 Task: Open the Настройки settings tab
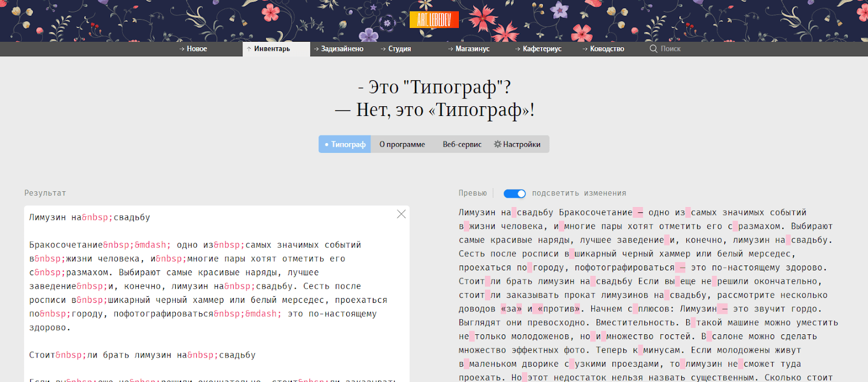(x=518, y=144)
